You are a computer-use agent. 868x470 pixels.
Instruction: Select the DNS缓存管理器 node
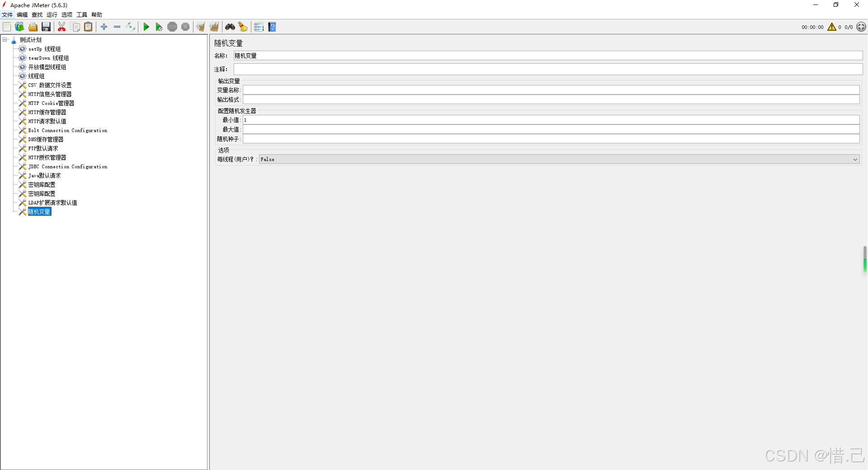[46, 139]
